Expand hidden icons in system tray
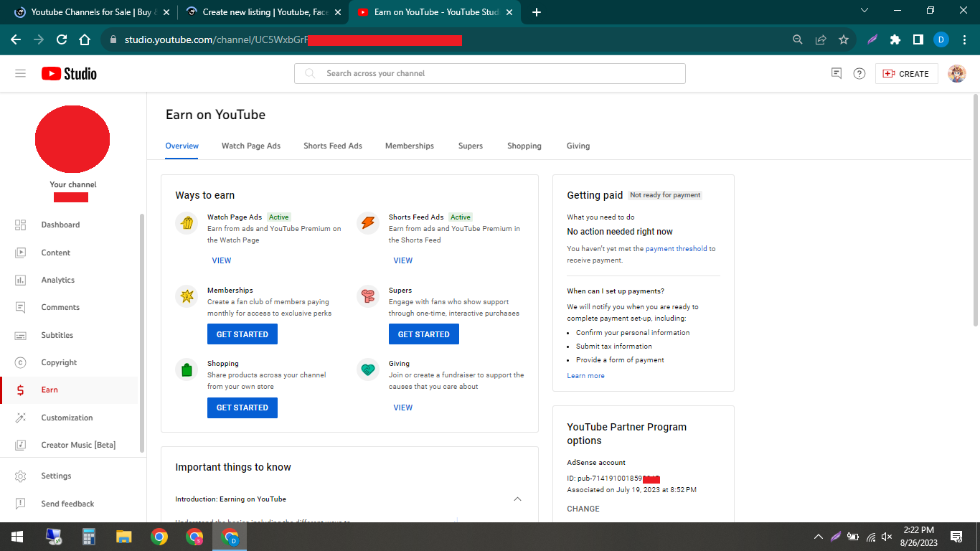The image size is (980, 551). [x=818, y=536]
